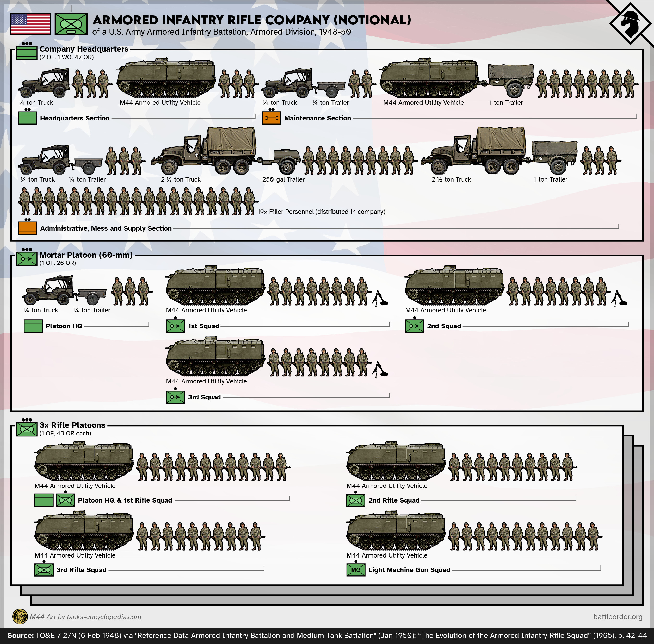The width and height of the screenshot is (654, 644).
Task: Select the Administrative, Mess and Supply symbol
Action: coord(27,228)
